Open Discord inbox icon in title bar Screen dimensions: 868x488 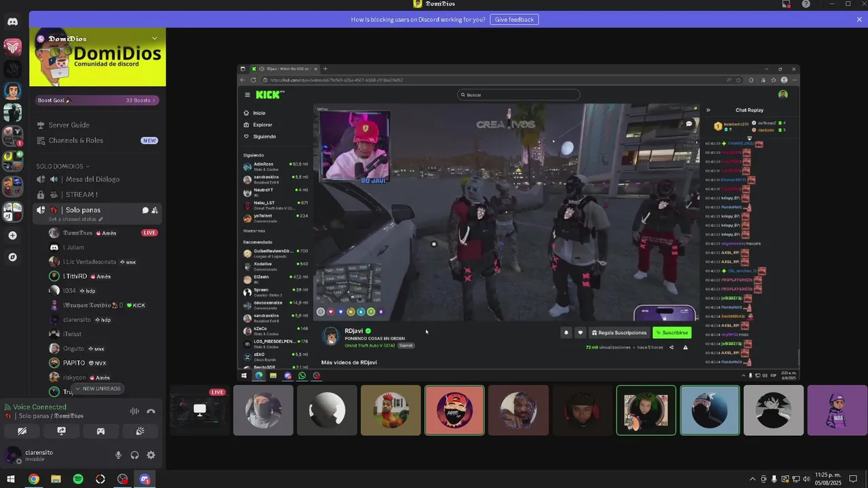pos(786,4)
